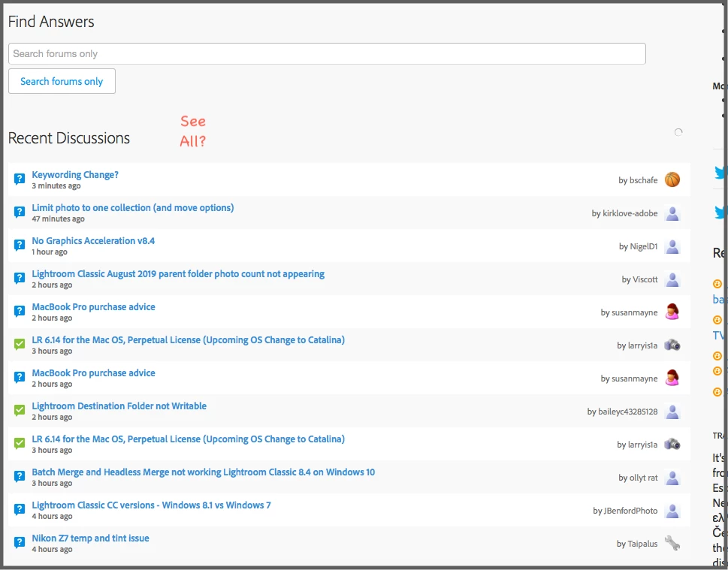Click answered checkmark icon beside Destination Folder thread
The image size is (728, 570).
tap(19, 410)
